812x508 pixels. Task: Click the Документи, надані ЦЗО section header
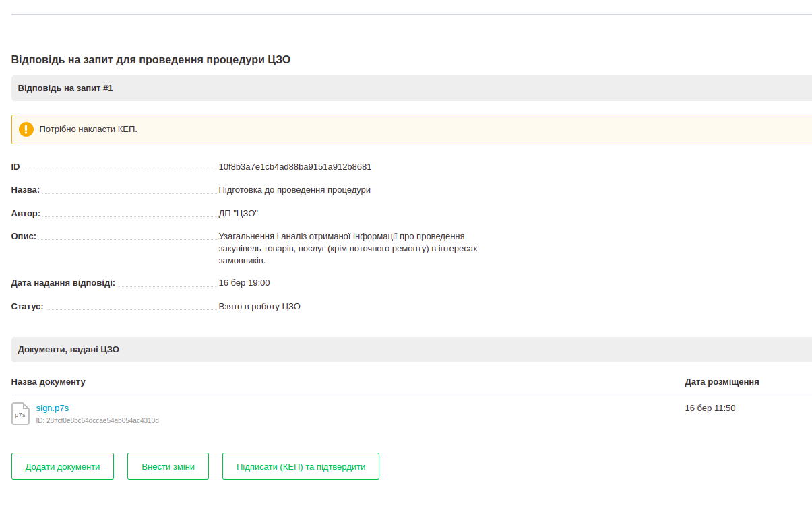click(69, 350)
